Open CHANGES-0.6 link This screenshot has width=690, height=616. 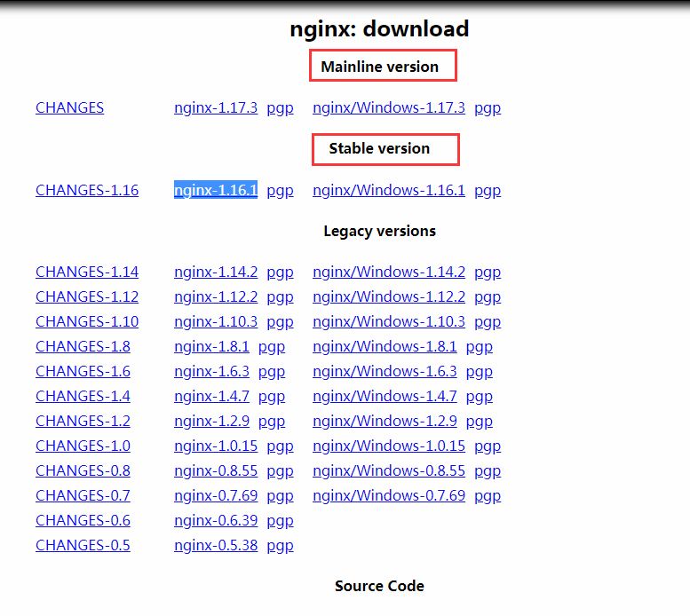[x=83, y=521]
